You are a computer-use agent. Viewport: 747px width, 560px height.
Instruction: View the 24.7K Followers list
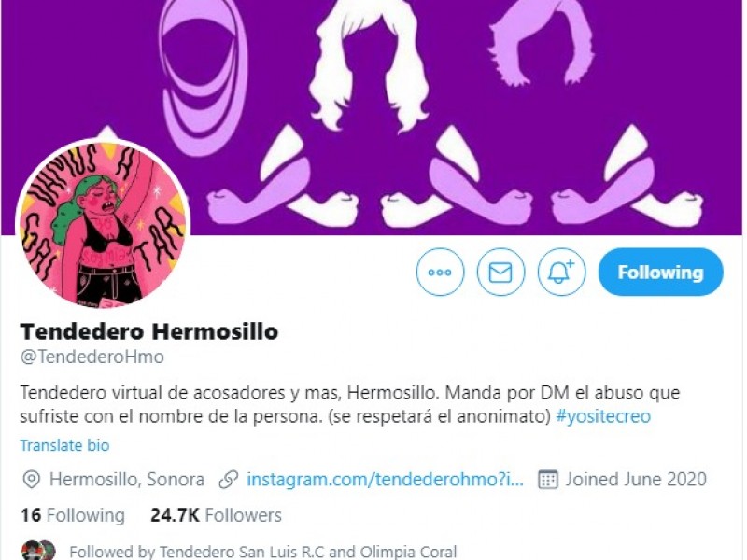pyautogui.click(x=216, y=515)
